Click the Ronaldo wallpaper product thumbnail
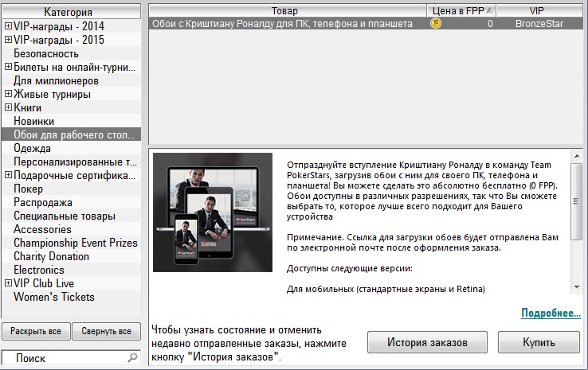 (x=213, y=212)
